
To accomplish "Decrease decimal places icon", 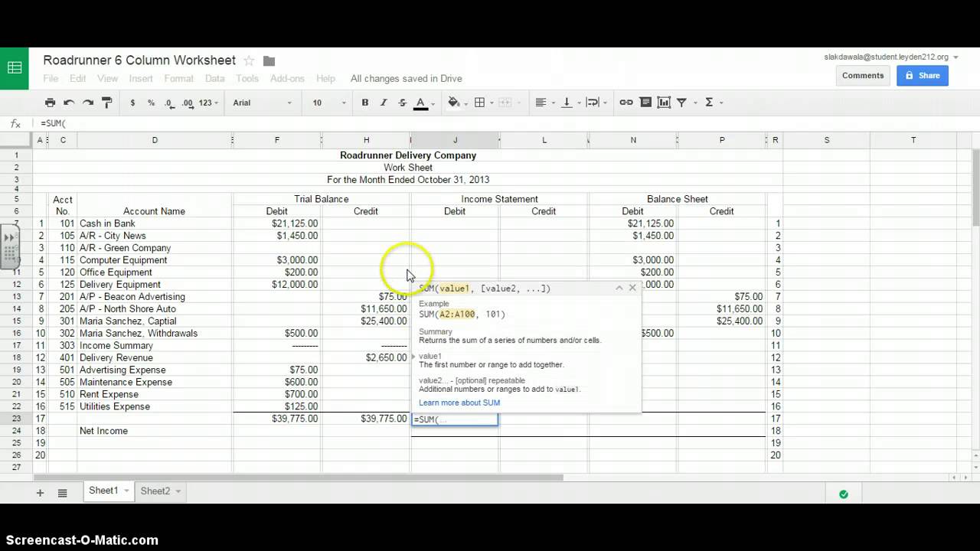I will tap(169, 103).
